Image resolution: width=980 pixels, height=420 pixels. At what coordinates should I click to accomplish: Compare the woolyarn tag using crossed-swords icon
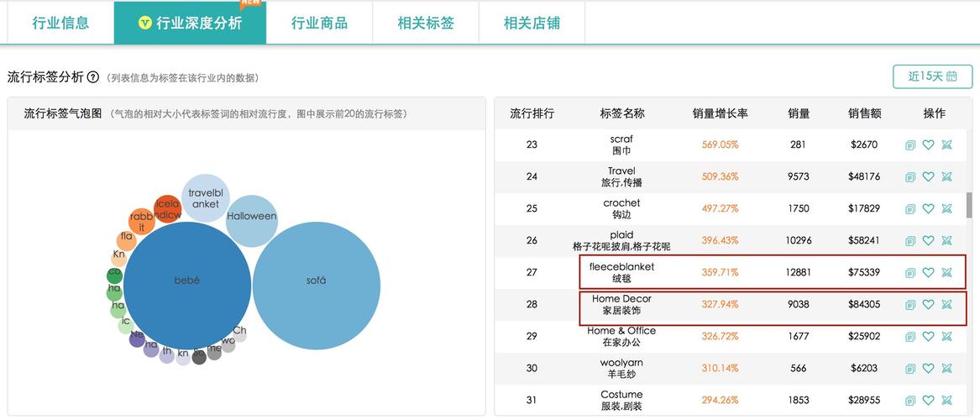click(x=946, y=369)
